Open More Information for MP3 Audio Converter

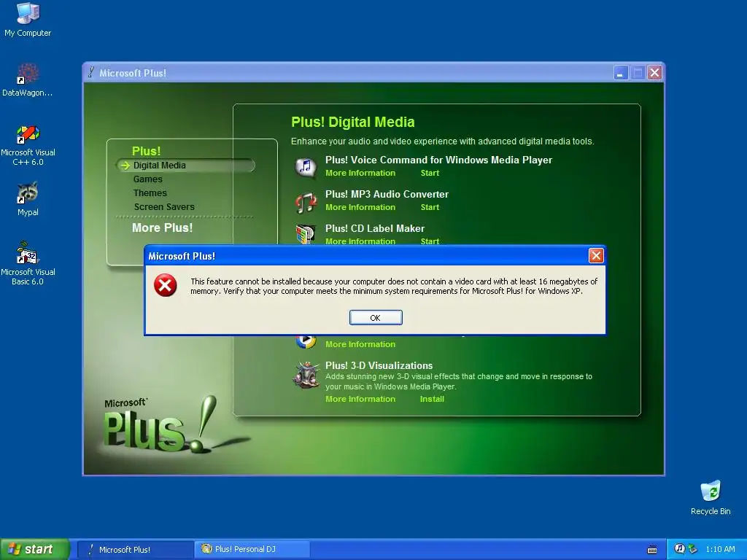360,207
